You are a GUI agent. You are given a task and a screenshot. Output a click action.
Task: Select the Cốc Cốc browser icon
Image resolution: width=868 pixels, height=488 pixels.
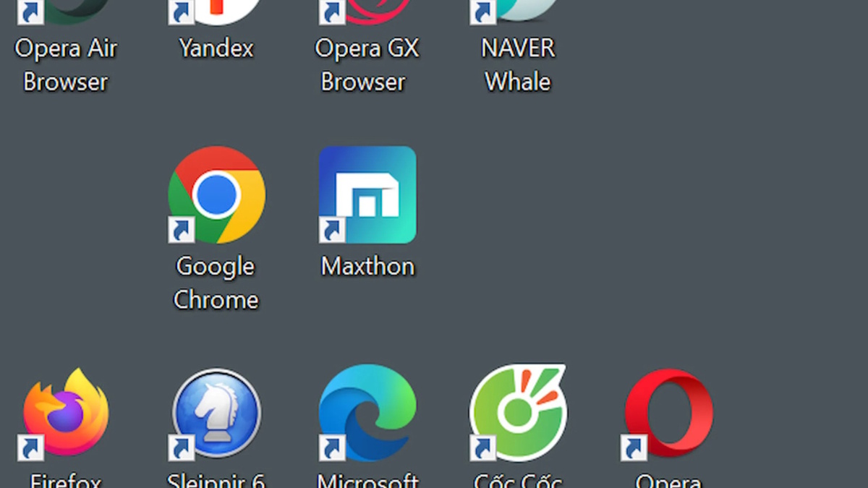518,414
